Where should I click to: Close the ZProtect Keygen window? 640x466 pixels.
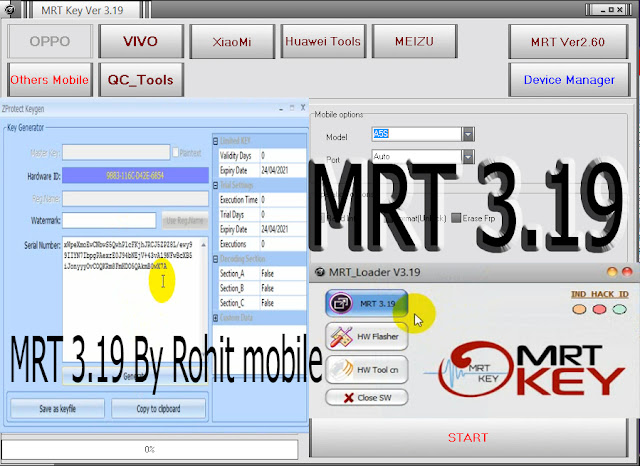click(303, 108)
